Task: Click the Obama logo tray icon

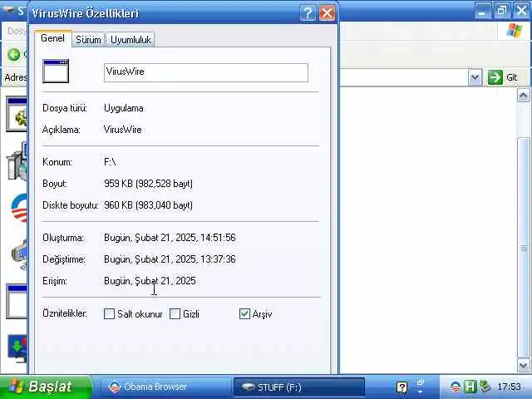Action: tap(456, 387)
